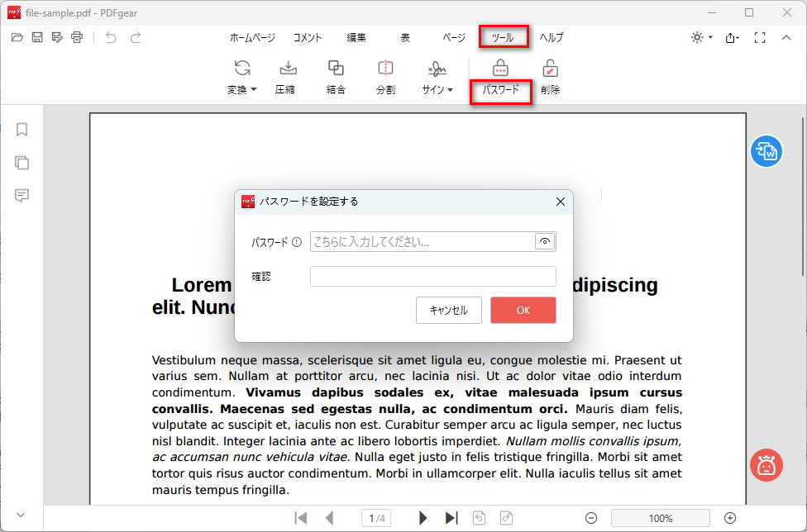Image resolution: width=807 pixels, height=532 pixels.
Task: Open the brightness theme dropdown
Action: [x=700, y=37]
